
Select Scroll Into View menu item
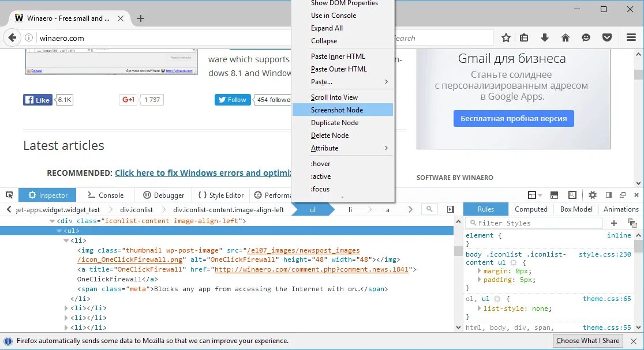pos(343,97)
